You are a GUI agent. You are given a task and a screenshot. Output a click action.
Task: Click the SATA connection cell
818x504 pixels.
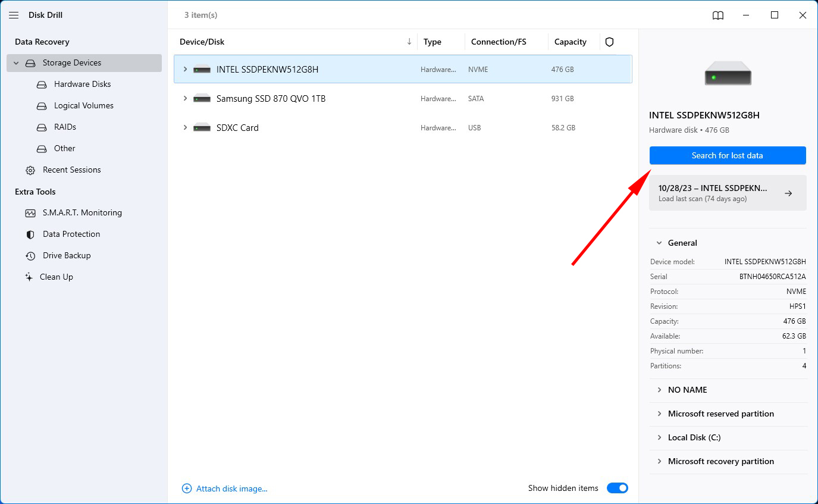click(x=476, y=99)
